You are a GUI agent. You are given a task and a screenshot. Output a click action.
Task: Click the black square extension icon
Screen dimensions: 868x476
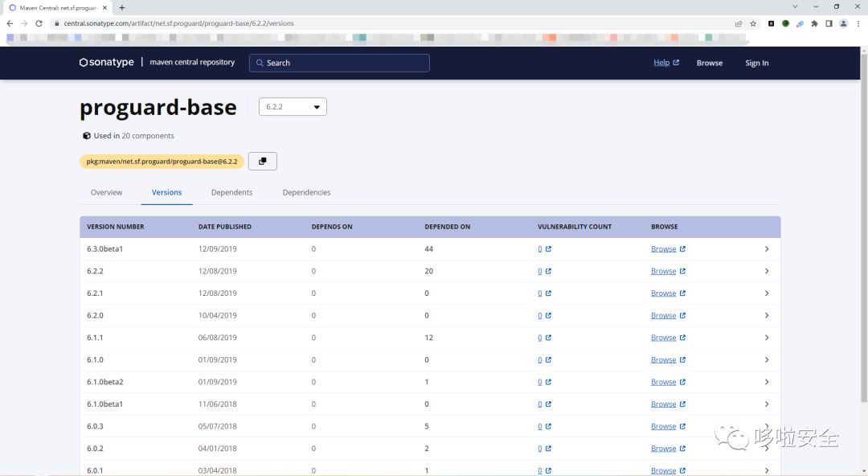pyautogui.click(x=771, y=23)
